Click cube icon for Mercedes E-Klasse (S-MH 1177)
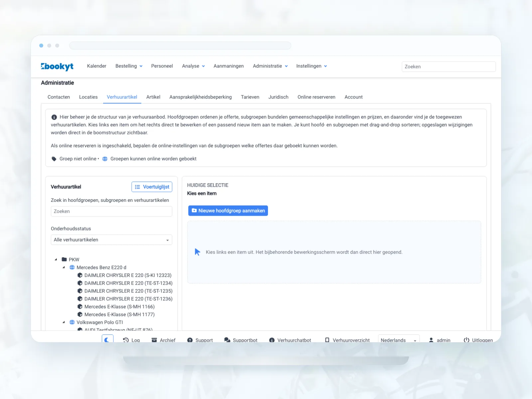Viewport: 532px width, 399px height. pyautogui.click(x=80, y=314)
